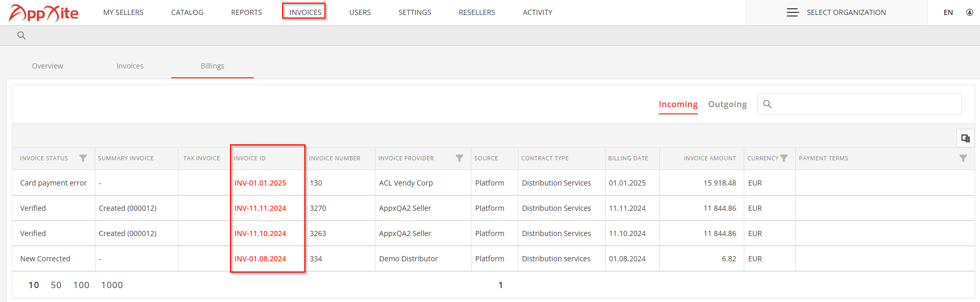Click the search magnifier in grey bar
The image size is (980, 302).
pyautogui.click(x=22, y=36)
